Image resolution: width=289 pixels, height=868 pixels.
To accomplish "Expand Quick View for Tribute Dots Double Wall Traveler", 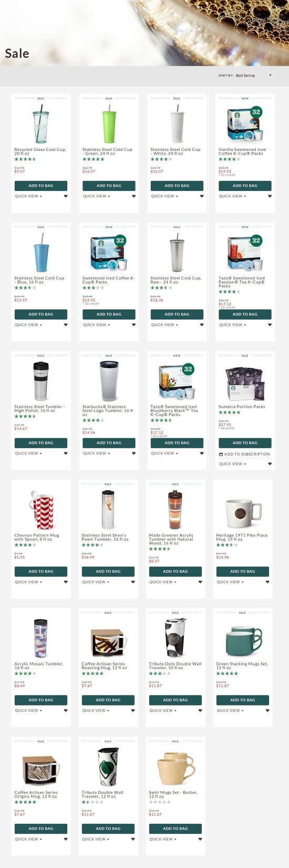I will [x=163, y=711].
